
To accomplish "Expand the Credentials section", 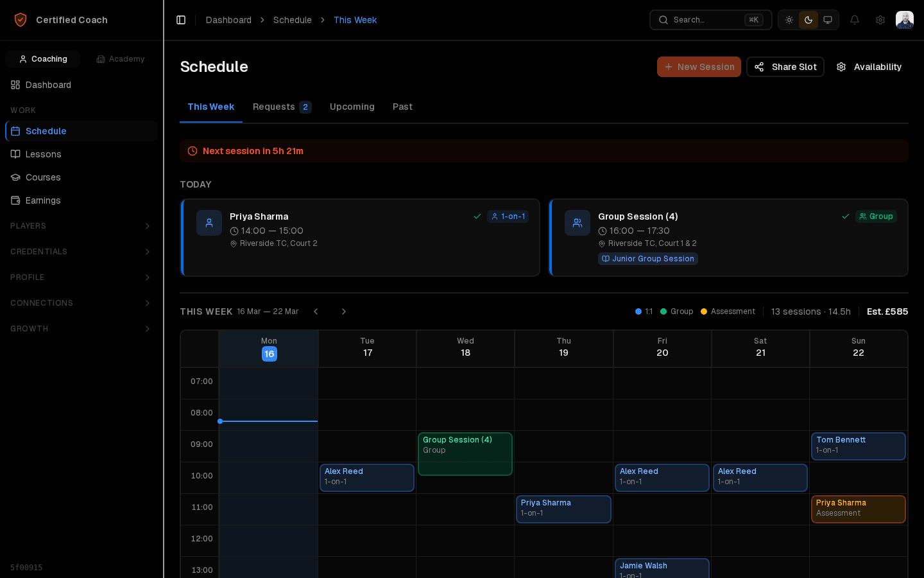I will tap(80, 252).
